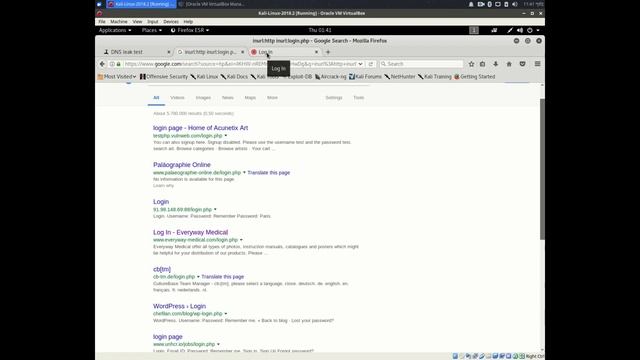Screen dimensions: 640x360
Task: Open the bookmarks library clipboard icon
Action: click(x=482, y=64)
